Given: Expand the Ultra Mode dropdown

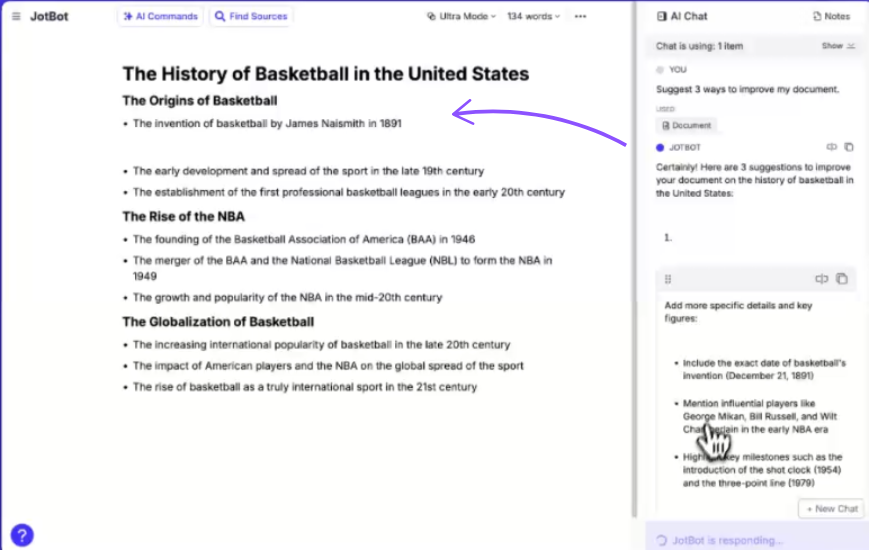Looking at the screenshot, I should [x=461, y=17].
